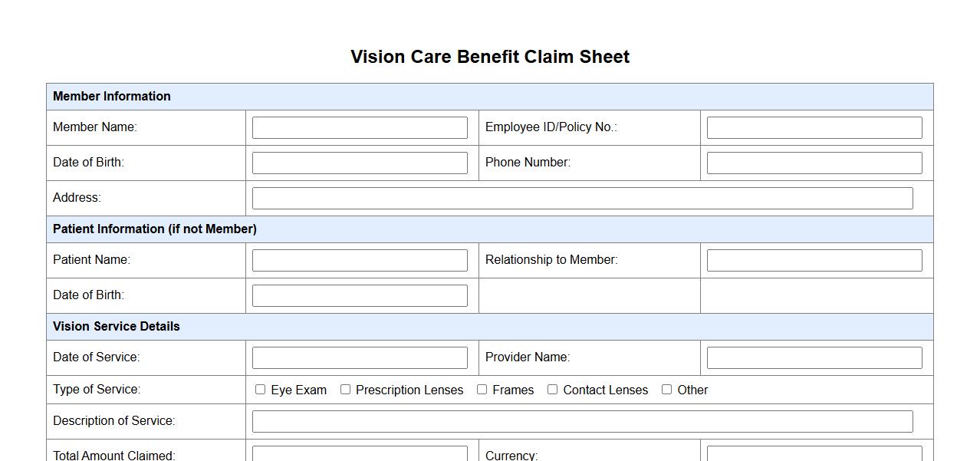Select the member's Date of Birth field

(x=360, y=163)
